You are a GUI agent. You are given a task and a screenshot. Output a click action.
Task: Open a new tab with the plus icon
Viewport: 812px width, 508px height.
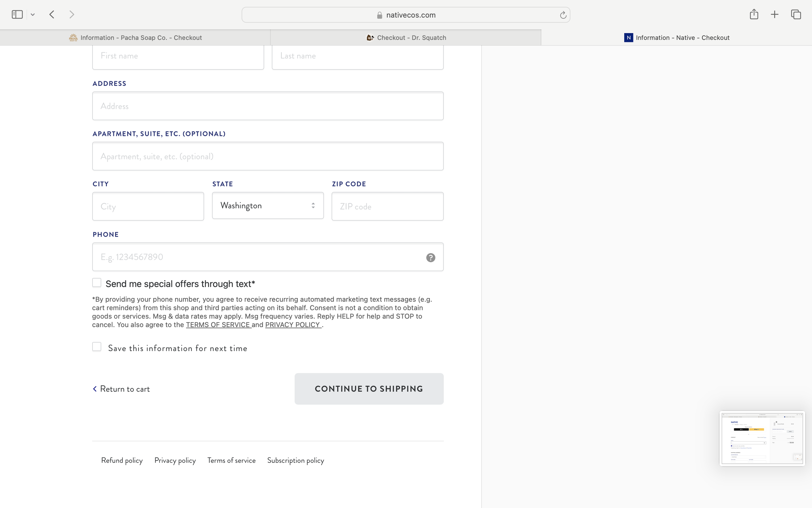(x=774, y=14)
